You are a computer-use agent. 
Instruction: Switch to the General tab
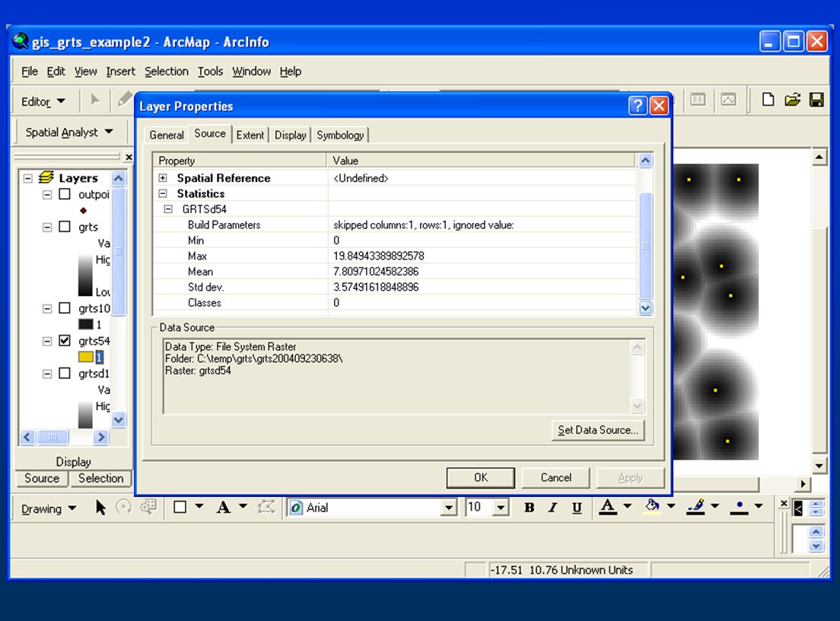167,135
